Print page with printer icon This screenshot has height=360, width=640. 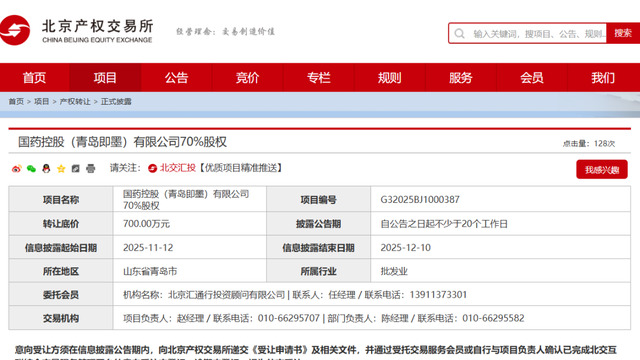91,169
